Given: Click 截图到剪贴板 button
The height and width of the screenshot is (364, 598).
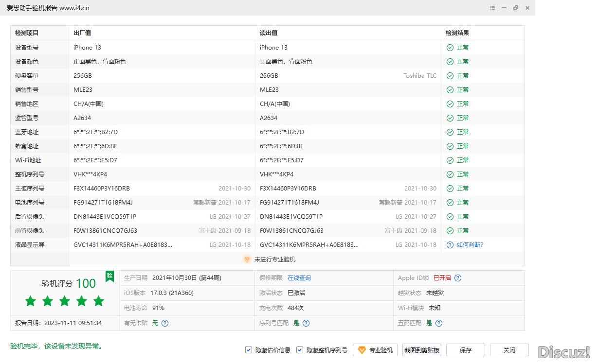Looking at the screenshot, I should coord(422,350).
